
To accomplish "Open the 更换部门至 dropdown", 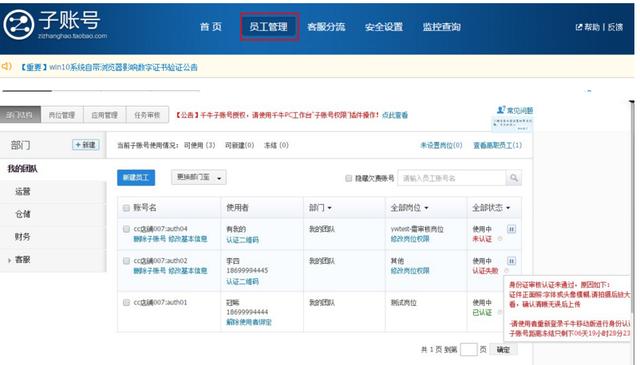I will (199, 178).
